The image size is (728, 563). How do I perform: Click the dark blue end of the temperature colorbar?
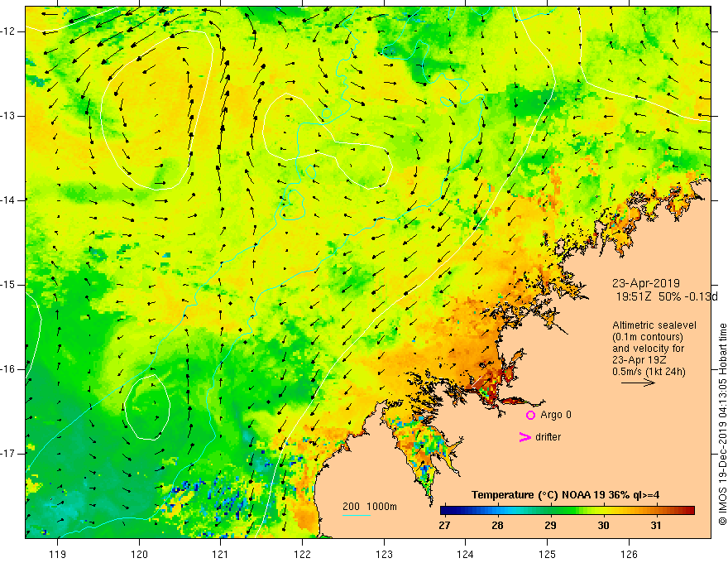pyautogui.click(x=445, y=511)
